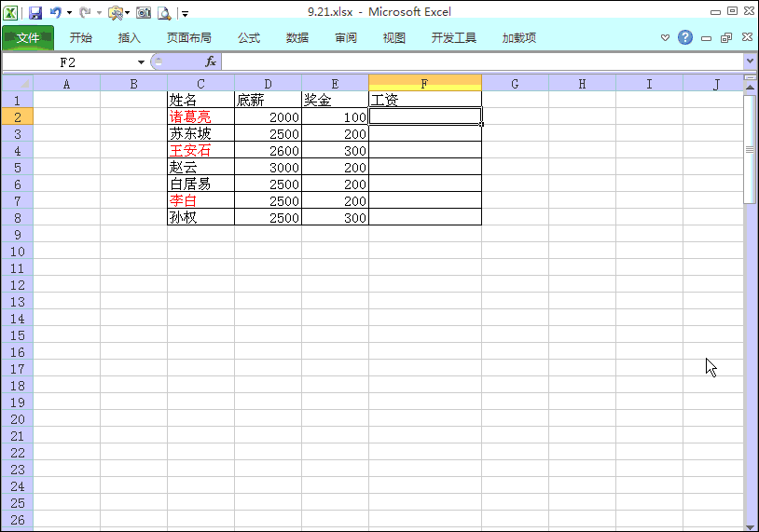
Task: Click the cell containing 姓名
Action: (x=200, y=100)
